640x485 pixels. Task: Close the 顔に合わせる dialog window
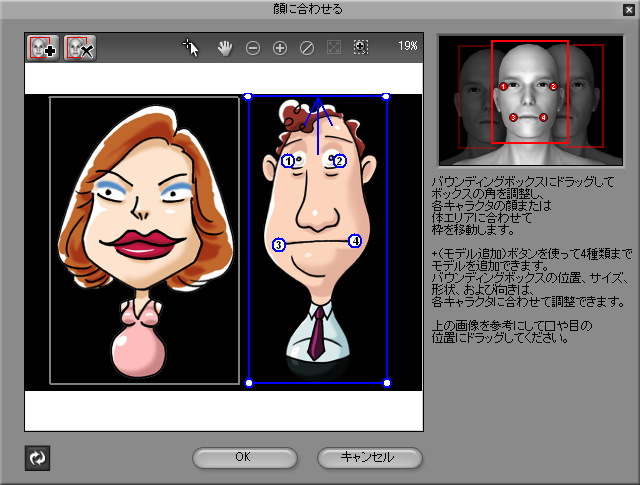(627, 9)
